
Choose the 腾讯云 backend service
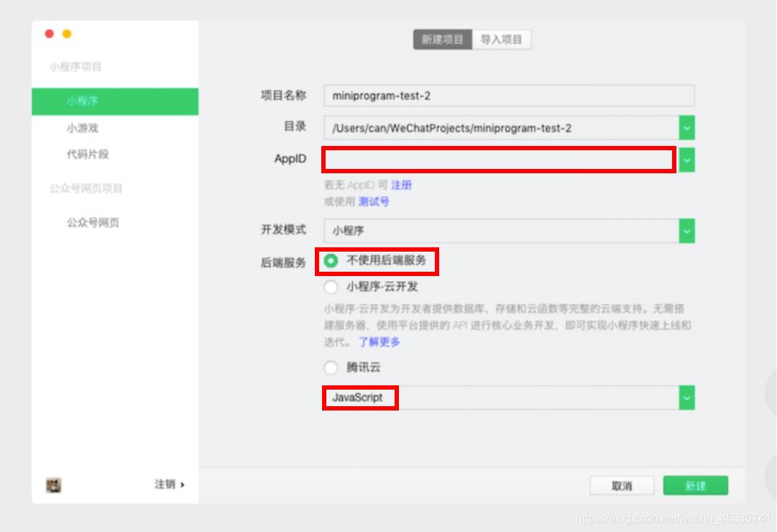pos(331,367)
